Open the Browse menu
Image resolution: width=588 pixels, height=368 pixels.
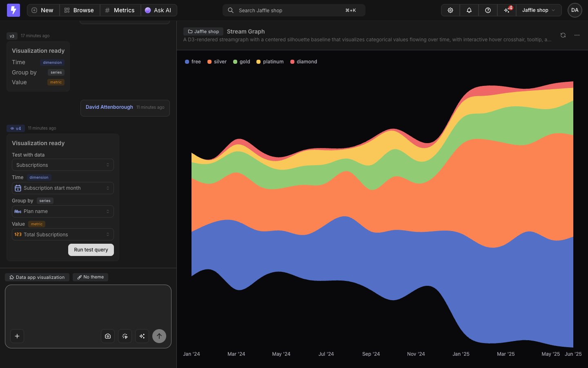pos(80,10)
